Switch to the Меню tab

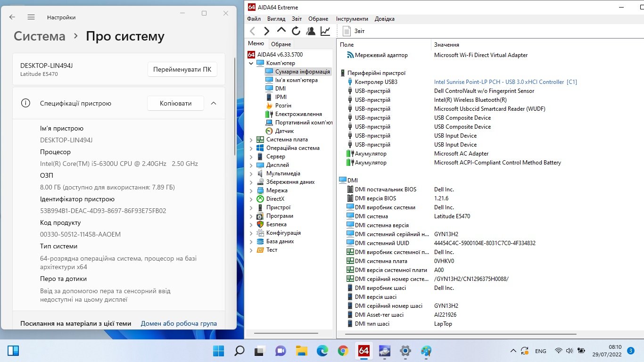(x=256, y=43)
